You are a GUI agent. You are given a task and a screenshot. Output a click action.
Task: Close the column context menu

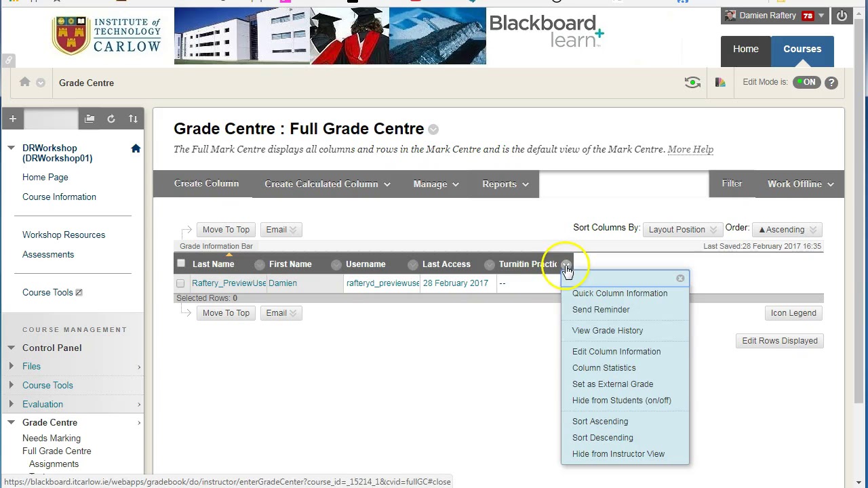tap(680, 278)
